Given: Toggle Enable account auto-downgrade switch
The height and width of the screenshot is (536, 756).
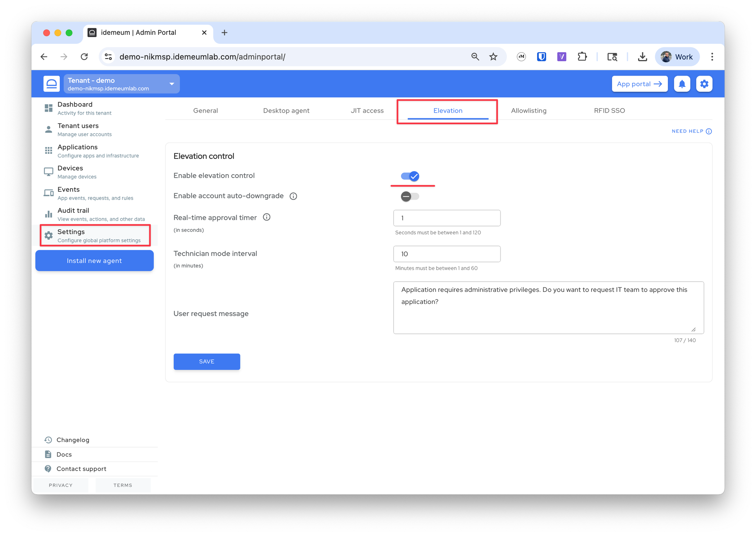Looking at the screenshot, I should [x=410, y=196].
